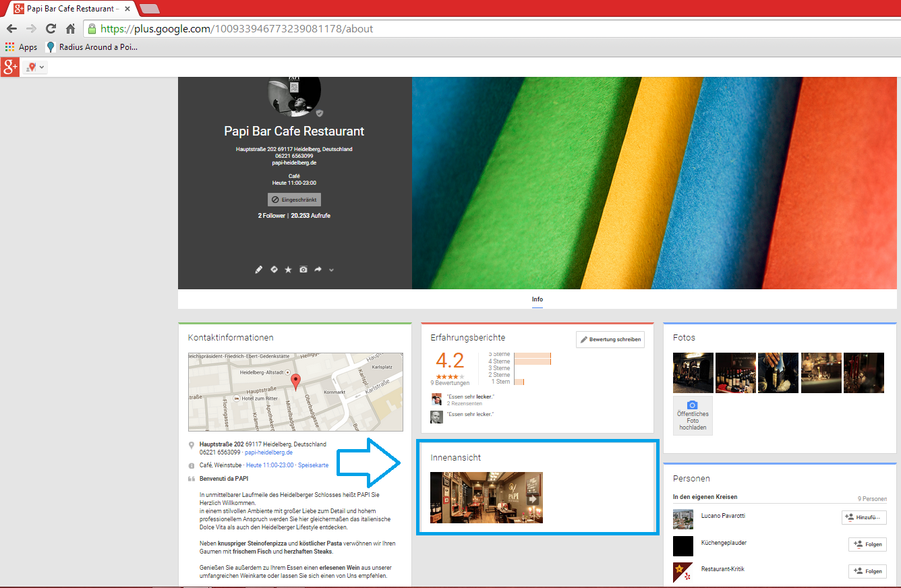The image size is (901, 588).
Task: Open the first photo in Fotos
Action: coord(693,373)
